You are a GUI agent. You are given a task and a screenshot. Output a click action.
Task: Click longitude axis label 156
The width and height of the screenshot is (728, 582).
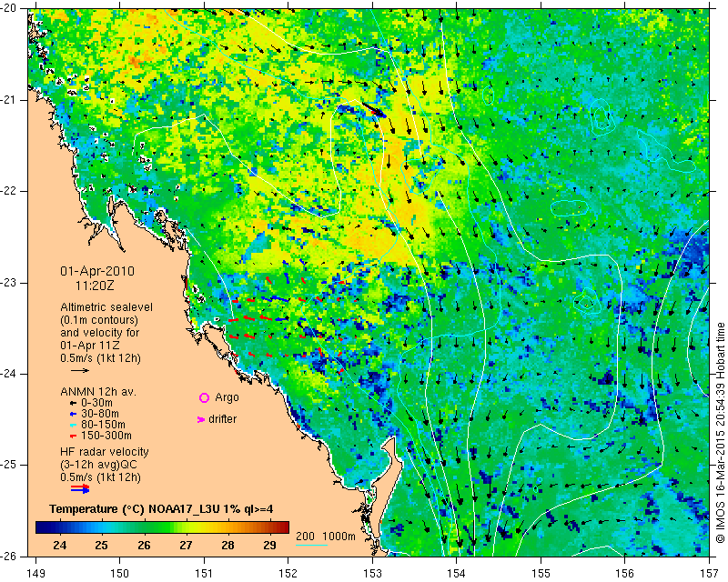coord(625,574)
